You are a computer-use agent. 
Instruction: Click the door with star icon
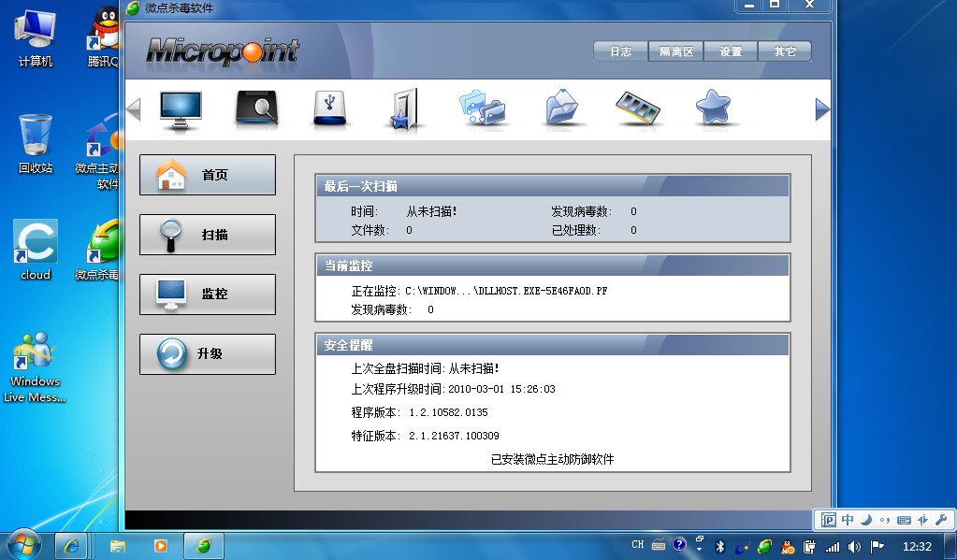[403, 109]
